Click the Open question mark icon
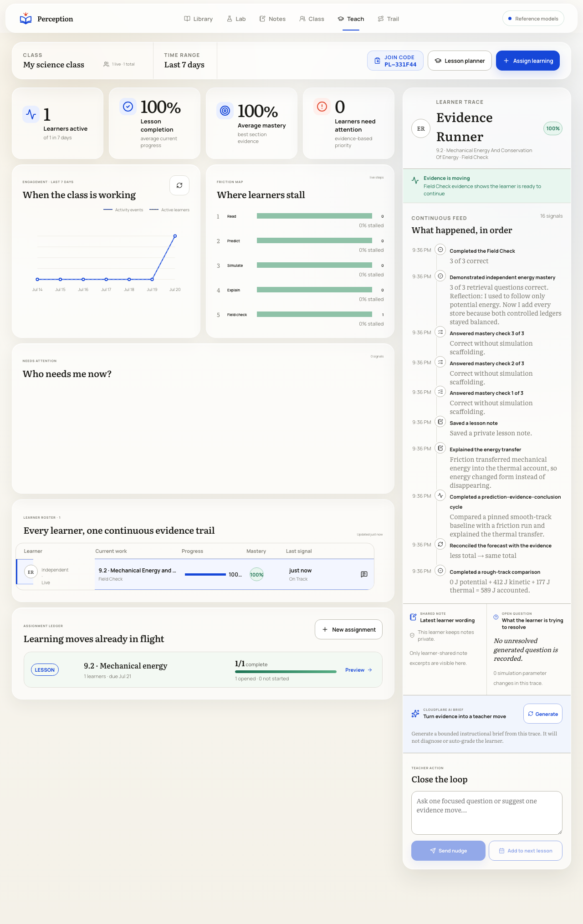Screen dimensions: 583x924 click(496, 617)
